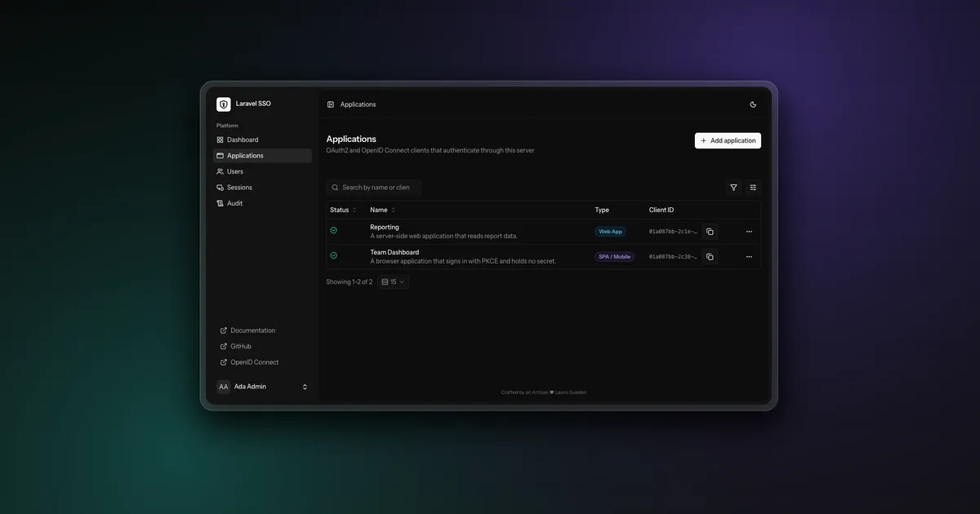Screen dimensions: 980x514
Task: Open the Reporting application name
Action: [x=385, y=228]
